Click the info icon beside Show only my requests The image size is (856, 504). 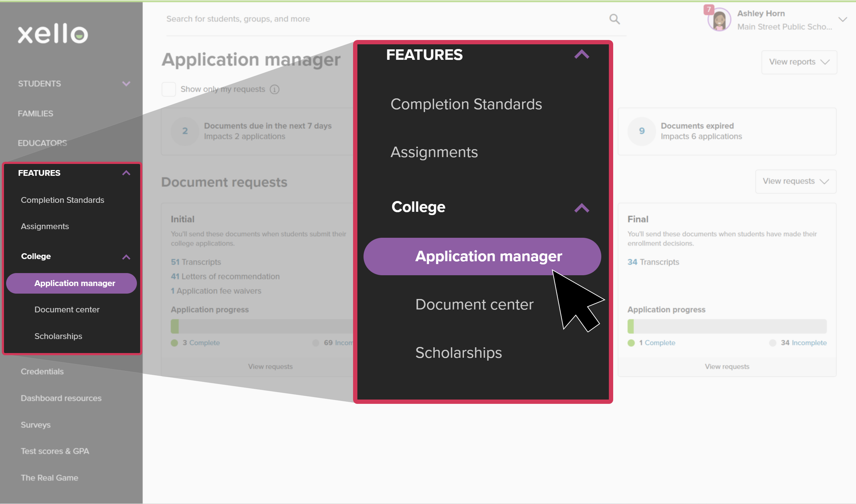[x=274, y=89]
